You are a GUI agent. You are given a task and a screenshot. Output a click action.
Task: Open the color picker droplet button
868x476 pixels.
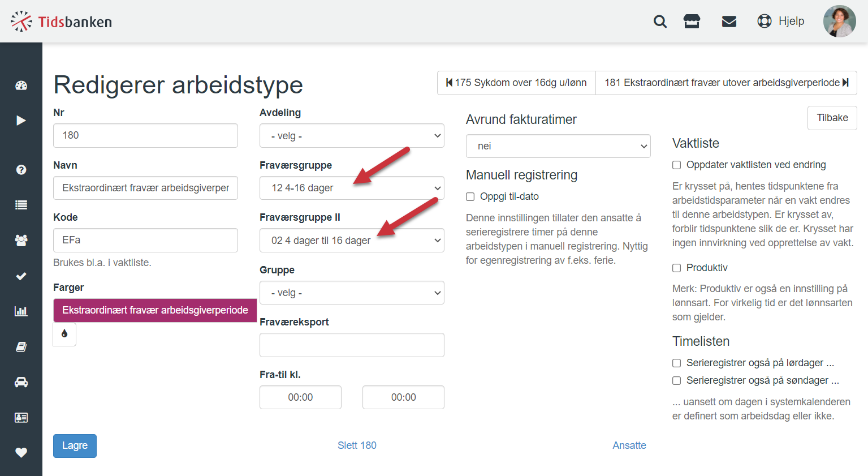(x=64, y=334)
